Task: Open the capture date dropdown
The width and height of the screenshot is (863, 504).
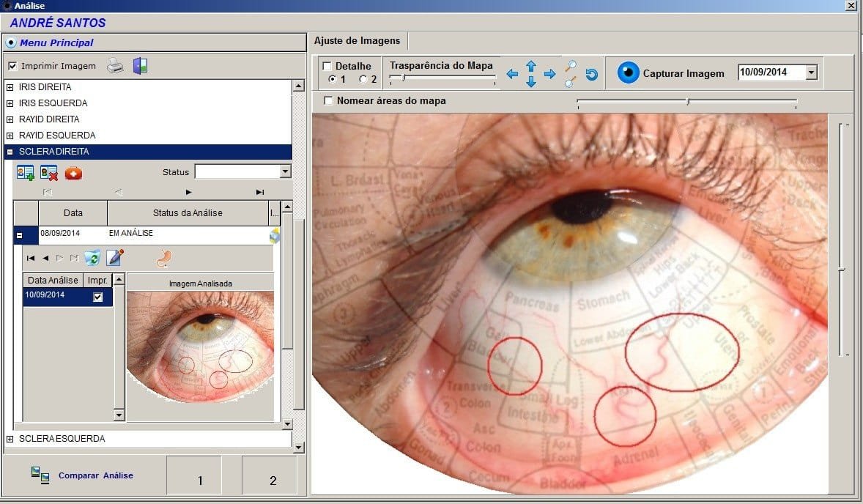Action: pos(811,73)
